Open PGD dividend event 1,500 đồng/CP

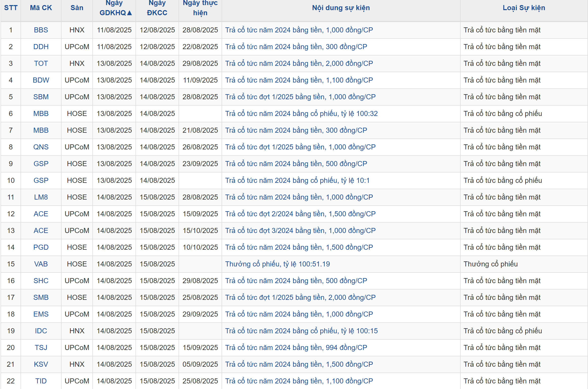coord(299,247)
